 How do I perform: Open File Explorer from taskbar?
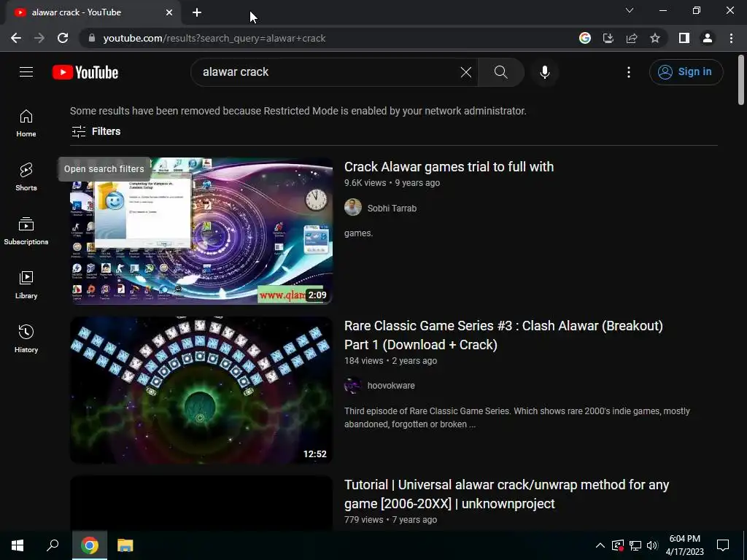point(125,545)
